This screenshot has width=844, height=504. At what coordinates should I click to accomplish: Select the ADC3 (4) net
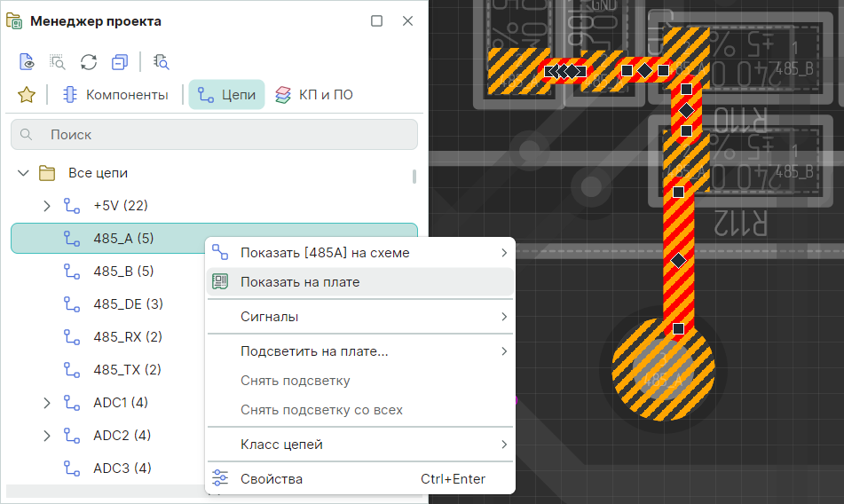coord(122,468)
